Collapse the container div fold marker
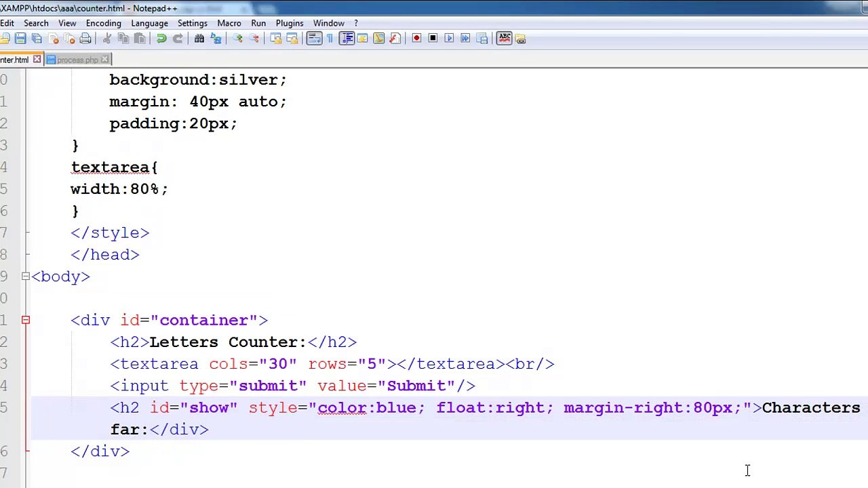The image size is (868, 488). [25, 320]
